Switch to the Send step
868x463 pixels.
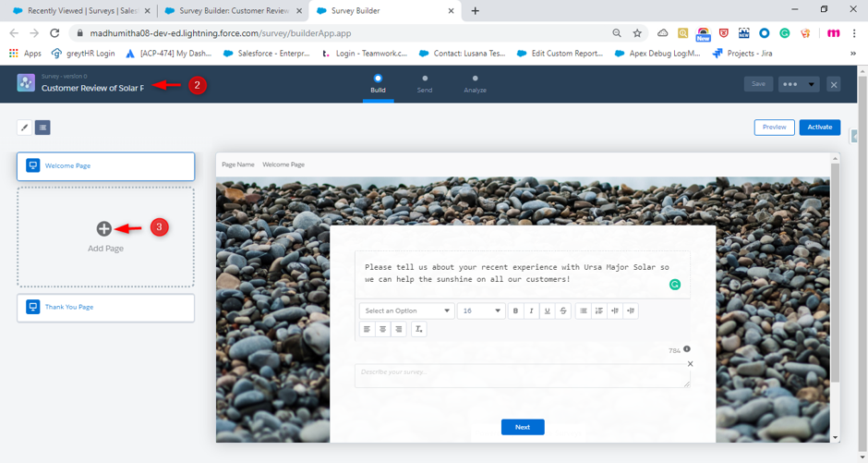(x=425, y=83)
